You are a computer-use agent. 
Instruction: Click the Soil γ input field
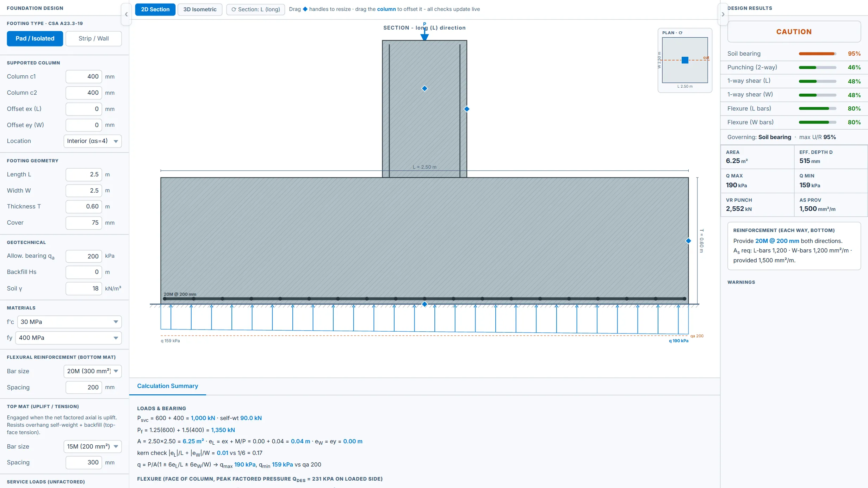click(x=84, y=289)
